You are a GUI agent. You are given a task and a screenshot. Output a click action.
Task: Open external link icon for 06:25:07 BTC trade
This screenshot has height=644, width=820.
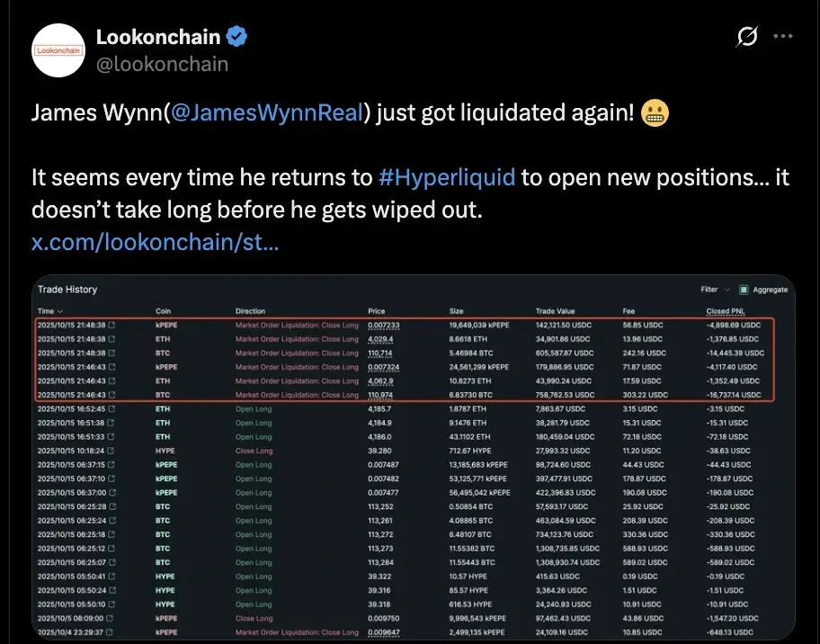click(x=111, y=562)
